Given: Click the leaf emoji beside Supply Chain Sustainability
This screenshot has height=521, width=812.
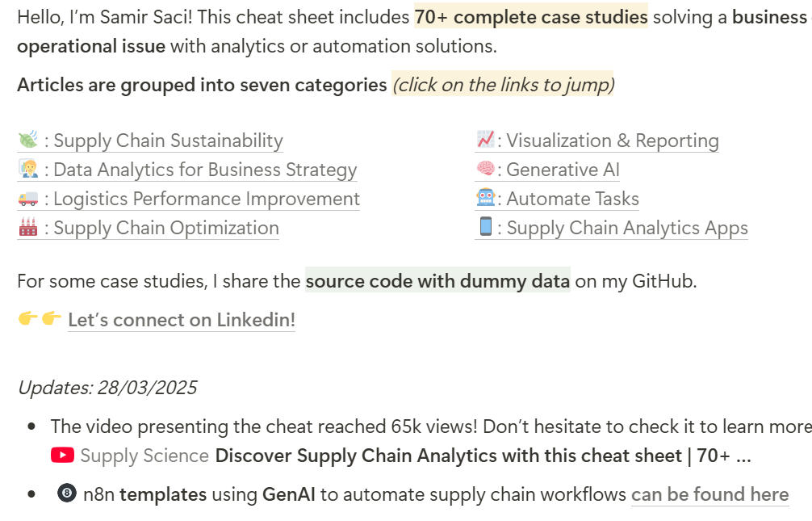Looking at the screenshot, I should pyautogui.click(x=27, y=141).
